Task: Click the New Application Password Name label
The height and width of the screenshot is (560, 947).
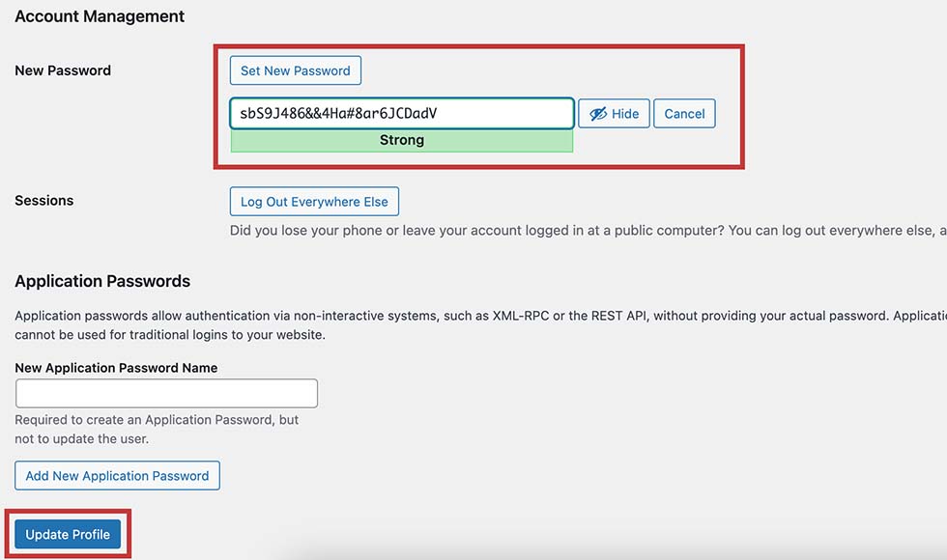Action: (x=116, y=368)
